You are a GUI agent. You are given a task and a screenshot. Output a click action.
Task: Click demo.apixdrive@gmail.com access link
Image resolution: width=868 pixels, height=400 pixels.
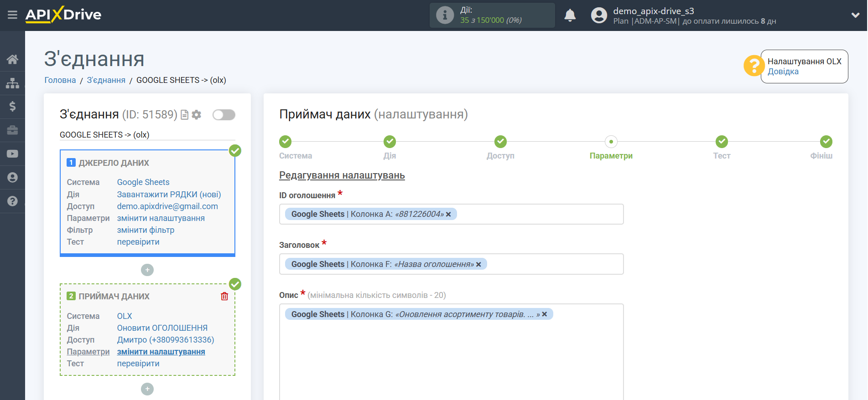point(167,206)
